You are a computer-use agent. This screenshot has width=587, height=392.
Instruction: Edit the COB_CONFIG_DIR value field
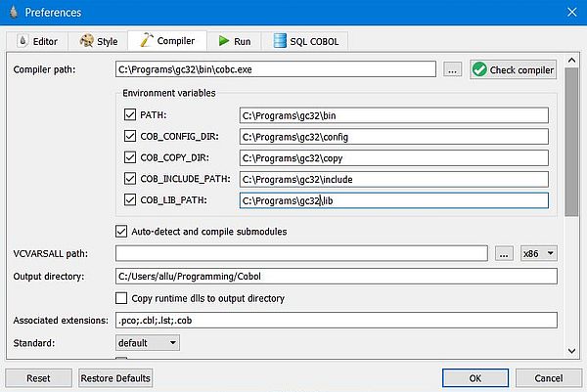[394, 137]
